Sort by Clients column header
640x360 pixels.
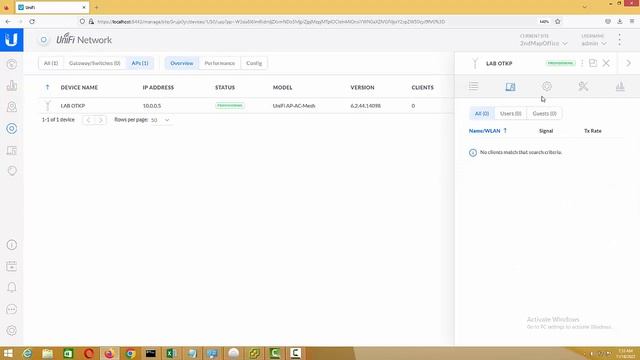pyautogui.click(x=422, y=87)
